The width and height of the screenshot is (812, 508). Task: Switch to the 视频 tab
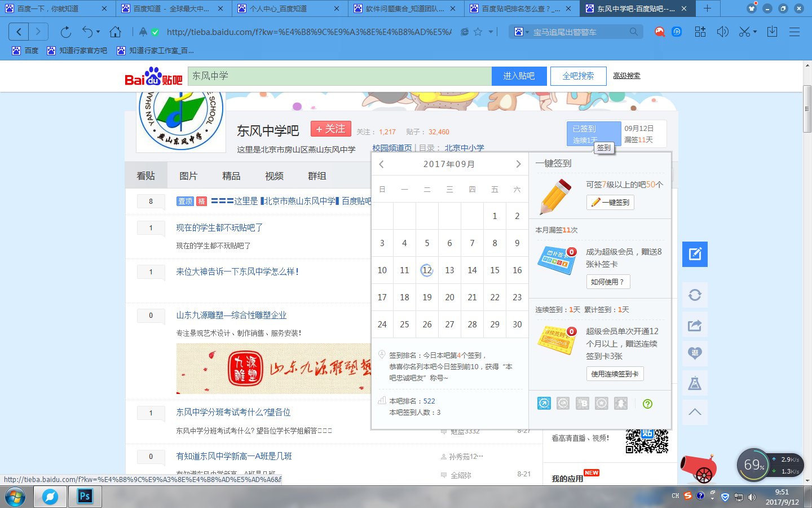point(274,176)
